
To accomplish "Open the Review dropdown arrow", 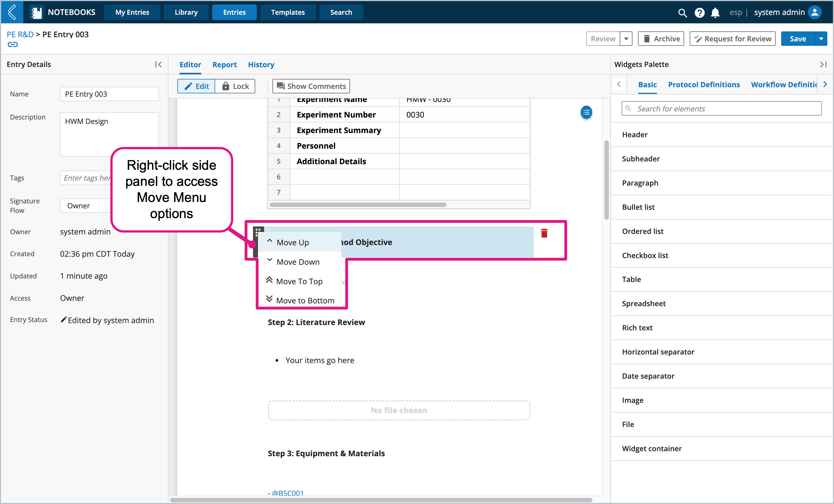I will tap(626, 39).
